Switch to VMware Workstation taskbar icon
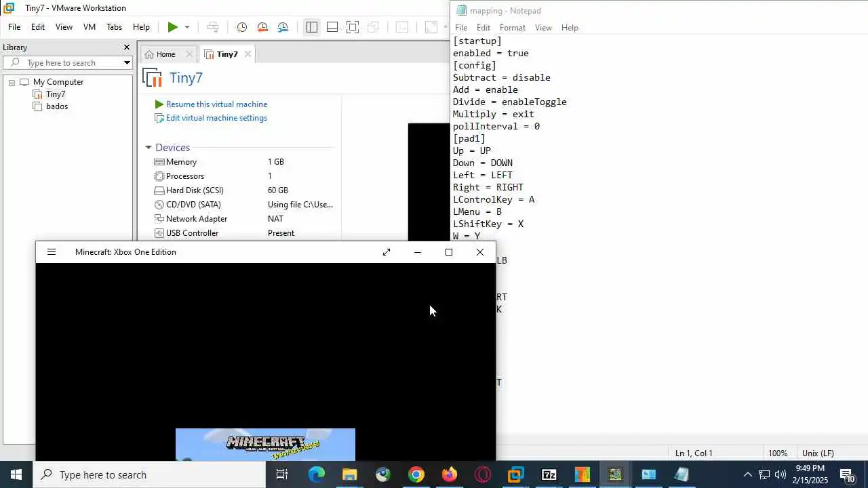The height and width of the screenshot is (488, 868). (516, 474)
